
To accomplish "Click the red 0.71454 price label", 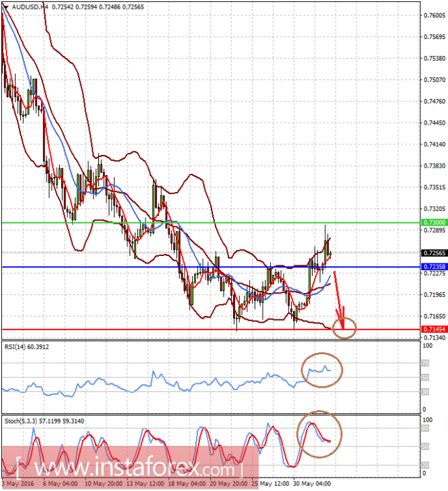I will pyautogui.click(x=435, y=329).
